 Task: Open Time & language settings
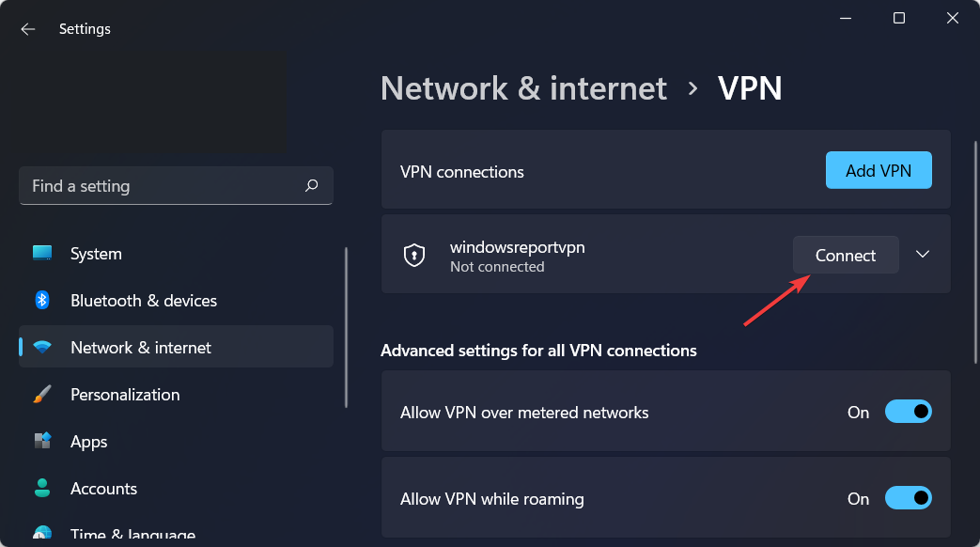click(x=132, y=534)
